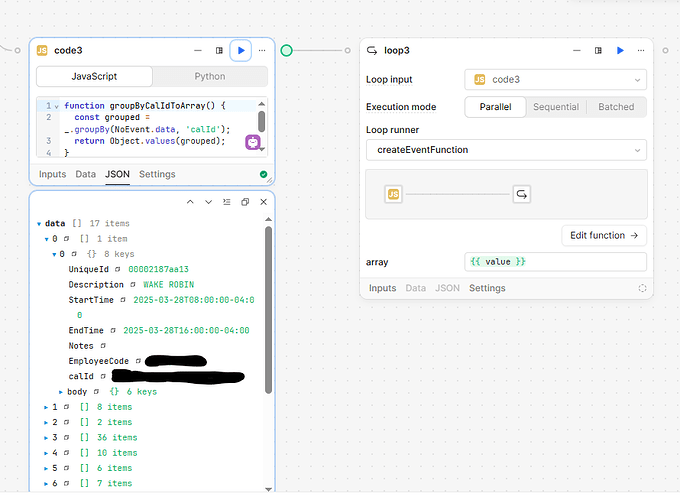Expand array item 5 with 6 items
The width and height of the screenshot is (680, 500).
[x=46, y=468]
